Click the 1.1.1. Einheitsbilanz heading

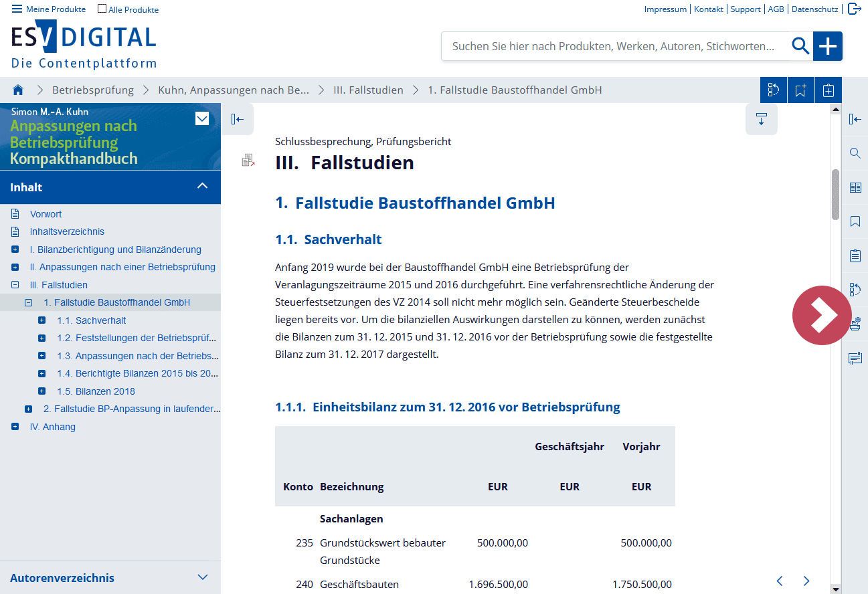[448, 407]
